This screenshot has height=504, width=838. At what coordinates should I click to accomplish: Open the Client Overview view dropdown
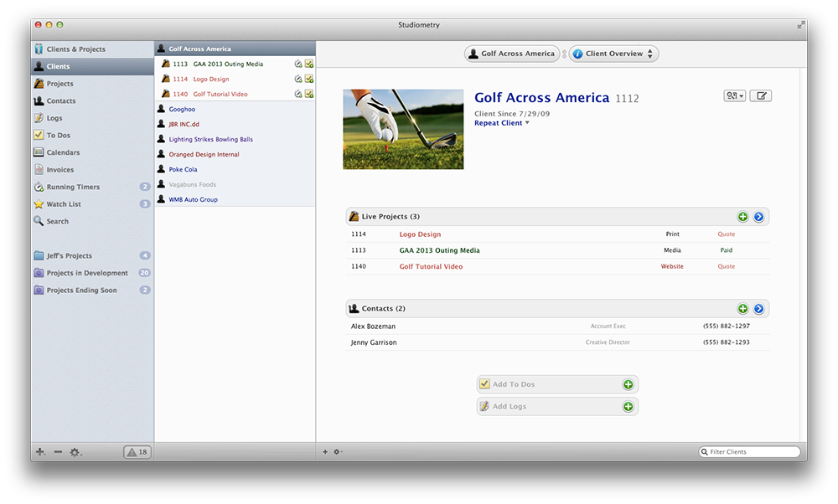point(614,54)
